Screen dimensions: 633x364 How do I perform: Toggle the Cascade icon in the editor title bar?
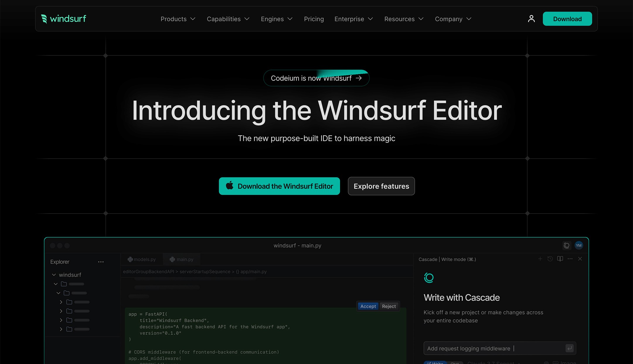coord(567,245)
